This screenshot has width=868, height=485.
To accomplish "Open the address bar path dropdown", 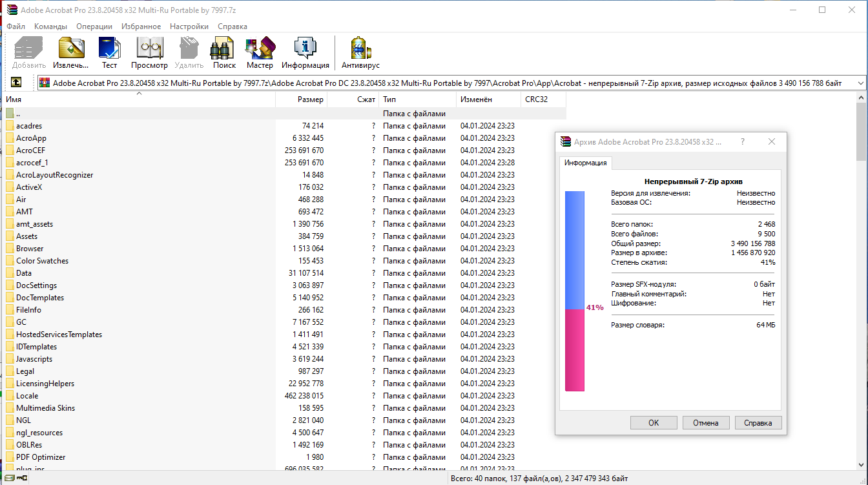I will (x=860, y=82).
